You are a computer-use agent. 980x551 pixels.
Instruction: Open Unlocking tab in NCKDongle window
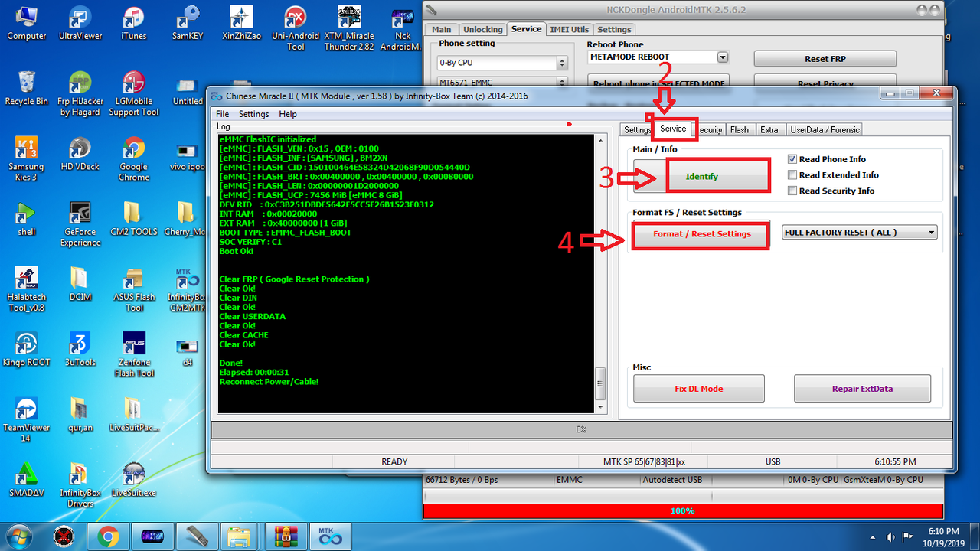(483, 30)
